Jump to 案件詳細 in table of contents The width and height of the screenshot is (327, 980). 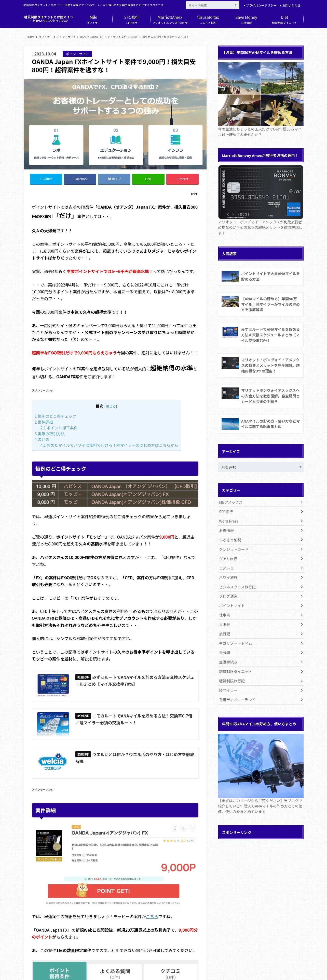tap(44, 422)
